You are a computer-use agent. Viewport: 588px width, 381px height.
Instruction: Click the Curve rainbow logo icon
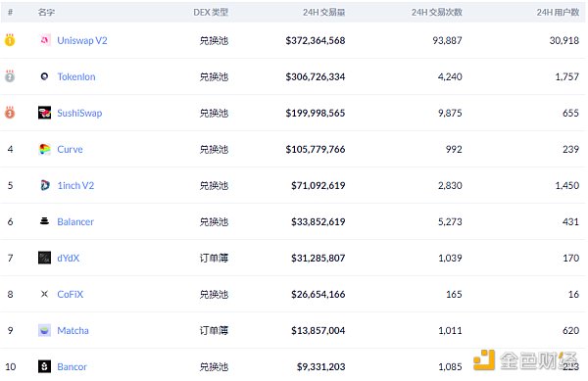[45, 149]
